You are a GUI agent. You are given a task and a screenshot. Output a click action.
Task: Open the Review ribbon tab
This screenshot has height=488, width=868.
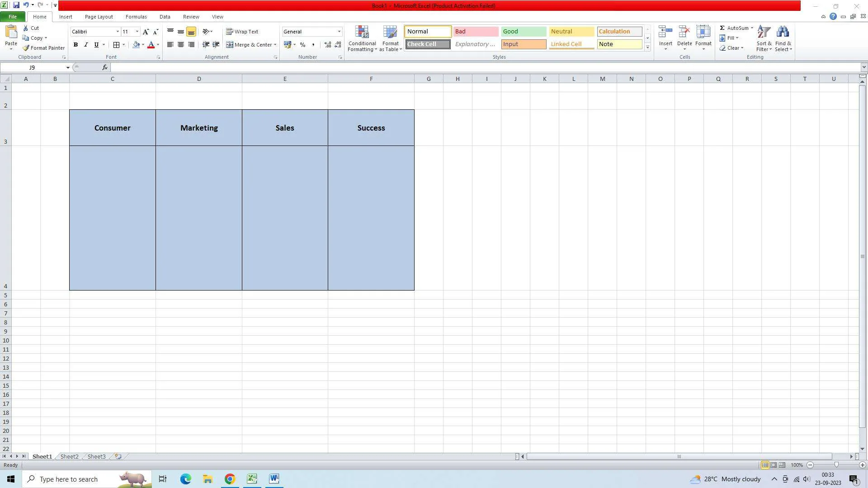190,16
